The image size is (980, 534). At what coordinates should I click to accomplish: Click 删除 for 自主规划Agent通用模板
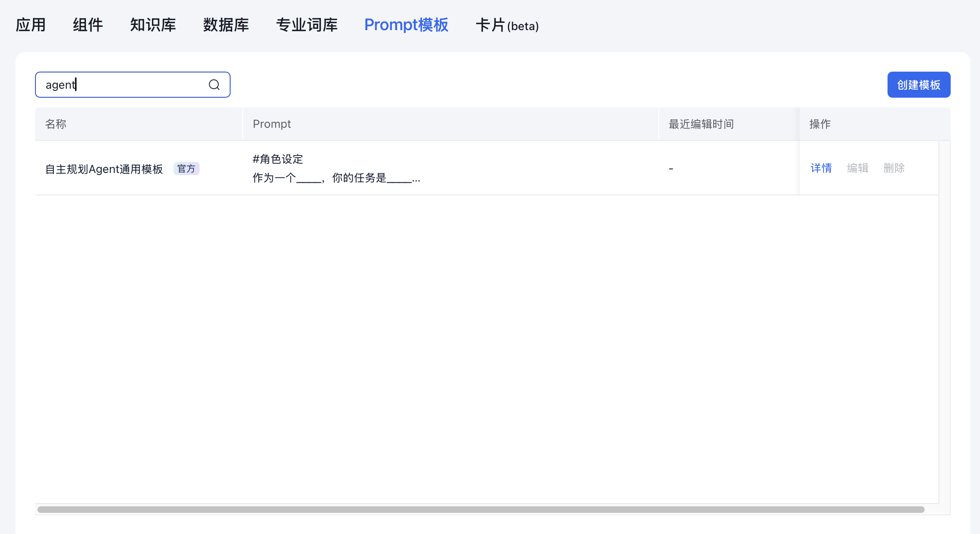coord(894,168)
